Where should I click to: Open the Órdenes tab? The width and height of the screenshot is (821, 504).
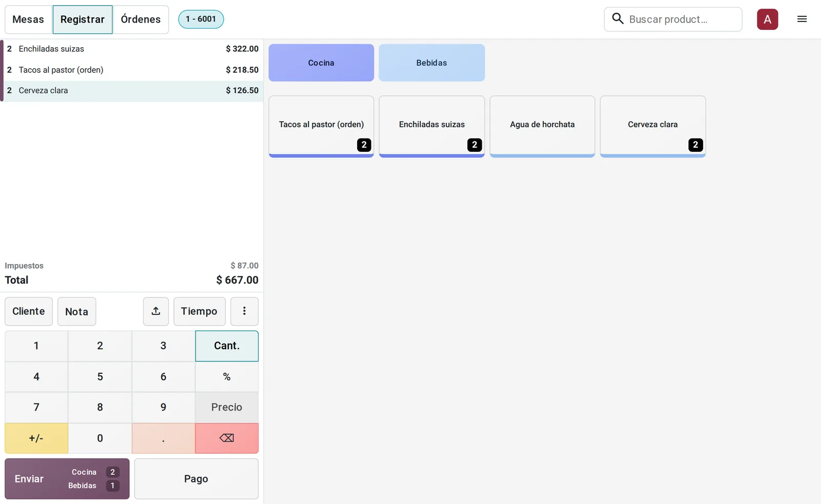(141, 19)
